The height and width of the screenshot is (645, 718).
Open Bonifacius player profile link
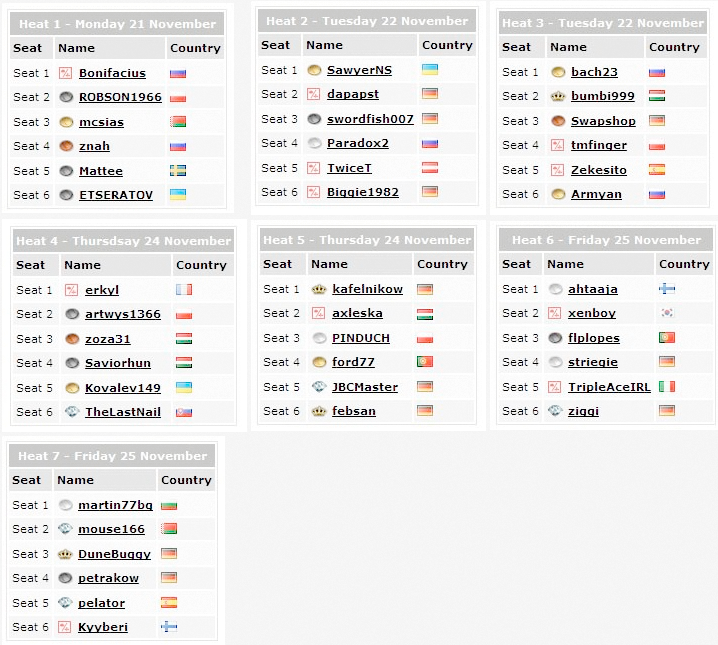[x=112, y=73]
